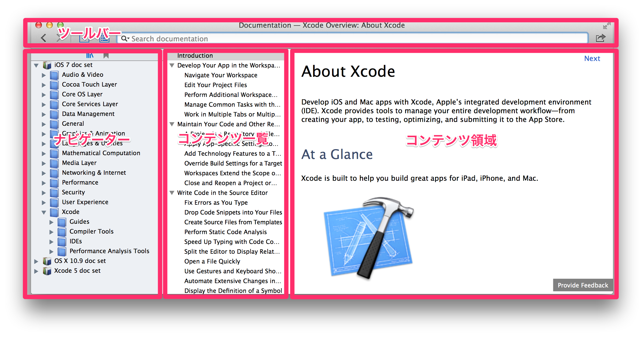This screenshot has width=644, height=337.
Task: Collapse the Xcode folder triangle
Action: 44,212
